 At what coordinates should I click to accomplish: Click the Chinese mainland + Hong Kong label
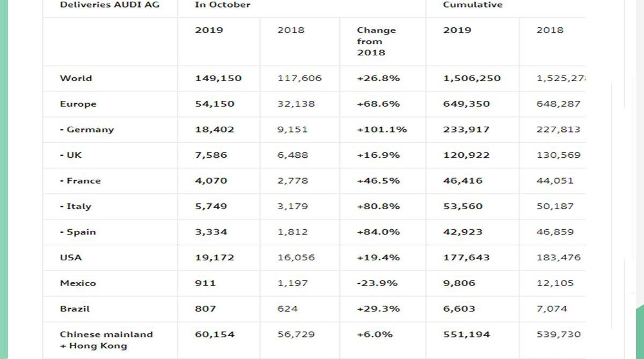pyautogui.click(x=106, y=340)
